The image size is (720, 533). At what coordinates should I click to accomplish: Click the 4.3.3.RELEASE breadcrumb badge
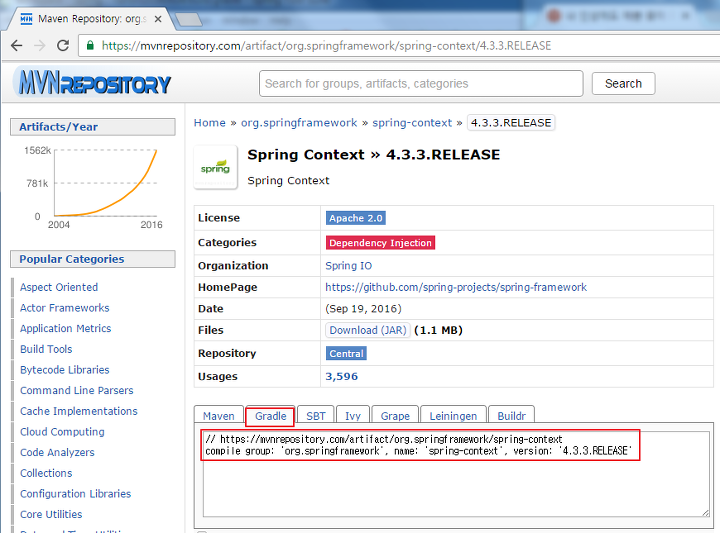point(511,123)
